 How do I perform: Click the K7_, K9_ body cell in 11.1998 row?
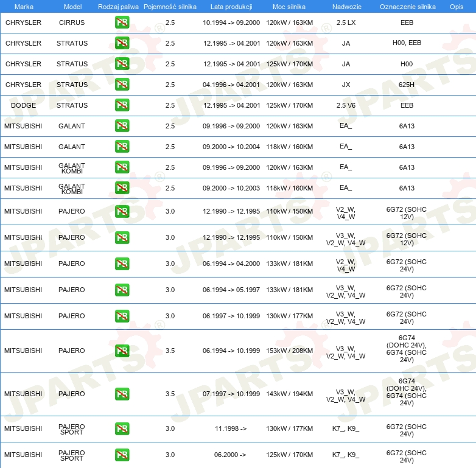click(346, 428)
